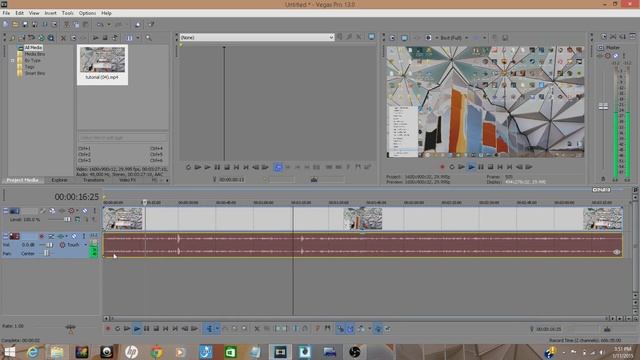Toggle Preview on External Monitor icon
The height and width of the screenshot is (360, 640).
tap(404, 38)
